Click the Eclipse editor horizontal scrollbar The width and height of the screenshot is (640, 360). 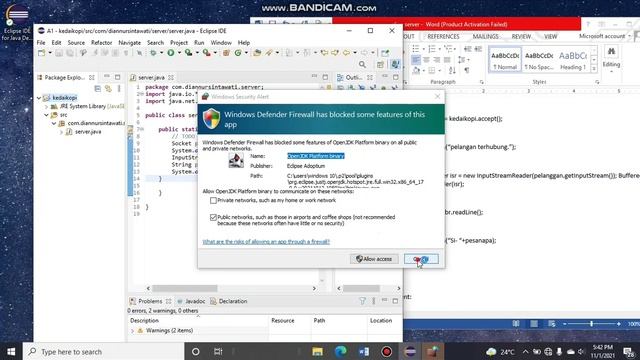click(x=185, y=288)
